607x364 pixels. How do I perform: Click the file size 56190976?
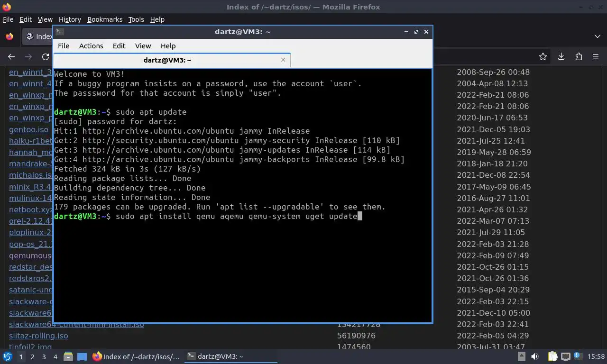(x=356, y=336)
